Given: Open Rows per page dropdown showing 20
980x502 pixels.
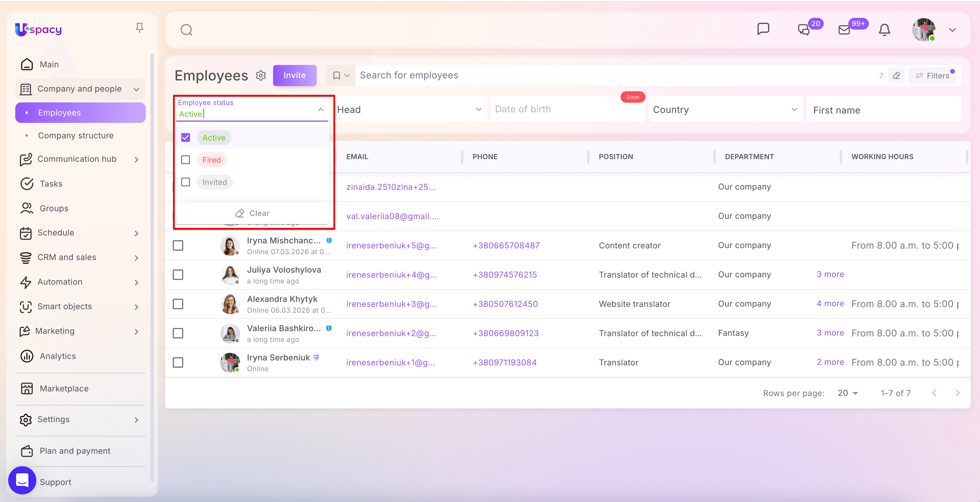Looking at the screenshot, I should (x=848, y=393).
